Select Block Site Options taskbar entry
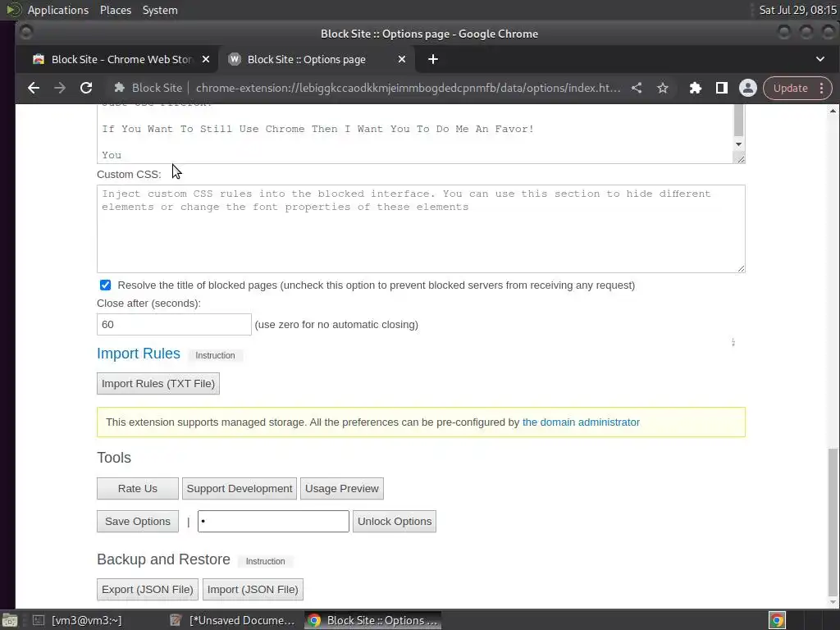Viewport: 840px width, 630px height. coord(373,620)
